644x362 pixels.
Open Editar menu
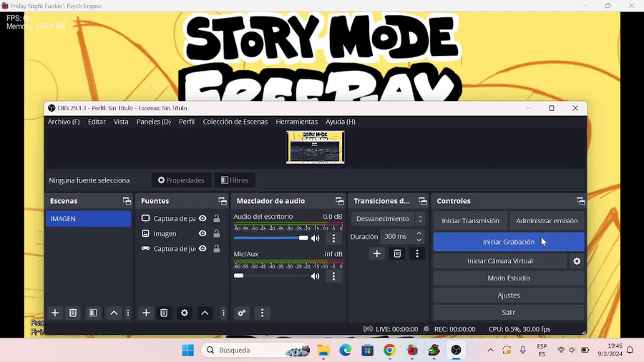click(x=97, y=122)
